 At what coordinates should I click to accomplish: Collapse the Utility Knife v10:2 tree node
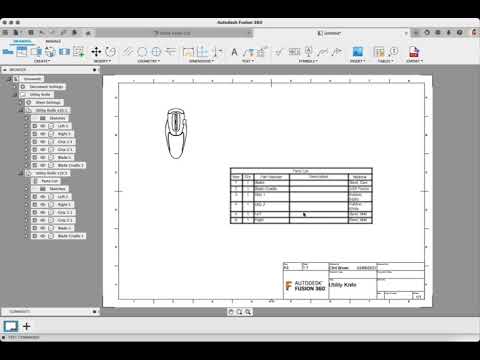21,173
